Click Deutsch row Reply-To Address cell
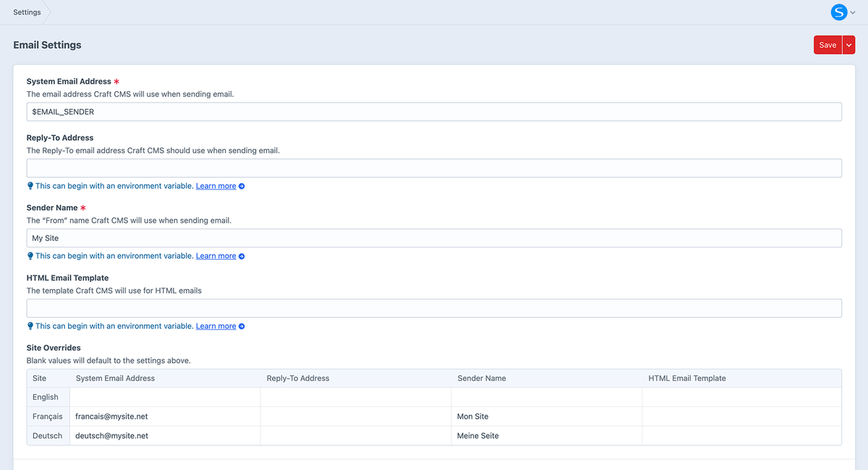868x470 pixels. tap(356, 436)
